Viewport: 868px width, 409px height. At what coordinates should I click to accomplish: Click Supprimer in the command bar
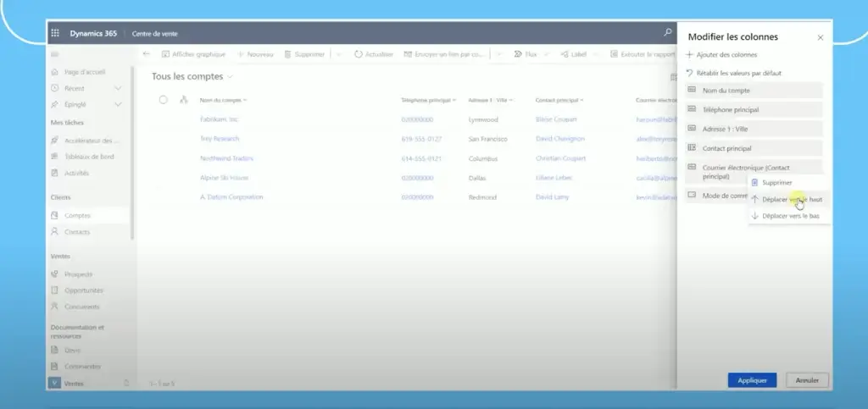[304, 54]
